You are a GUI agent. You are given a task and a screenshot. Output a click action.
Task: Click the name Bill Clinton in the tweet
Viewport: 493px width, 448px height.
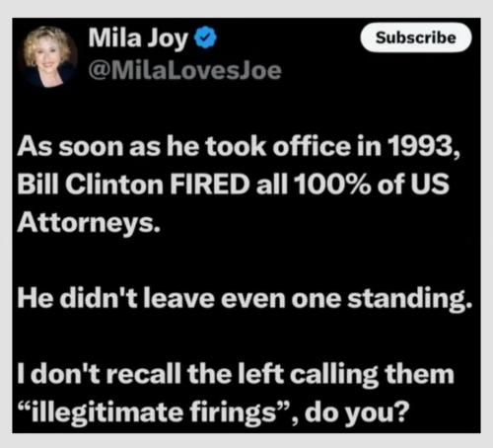coord(91,184)
